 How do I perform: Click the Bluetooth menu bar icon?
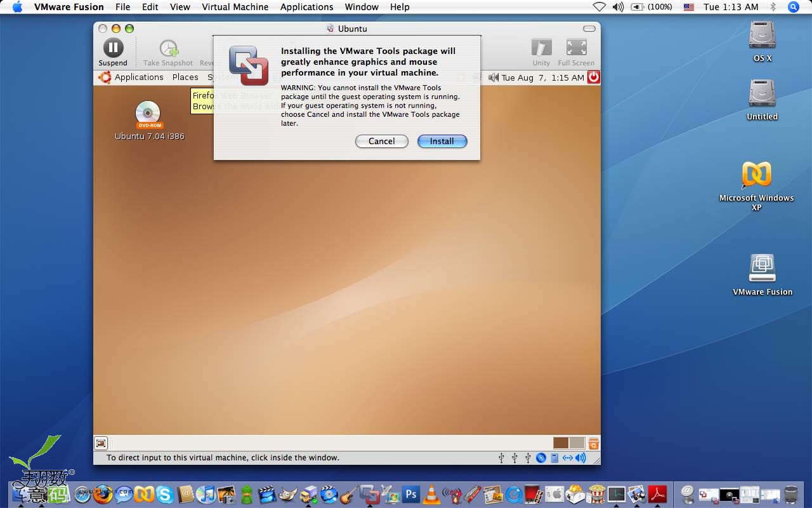(x=773, y=7)
